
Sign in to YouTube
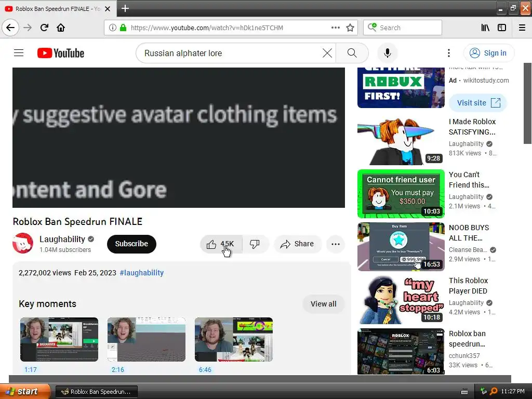[488, 53]
